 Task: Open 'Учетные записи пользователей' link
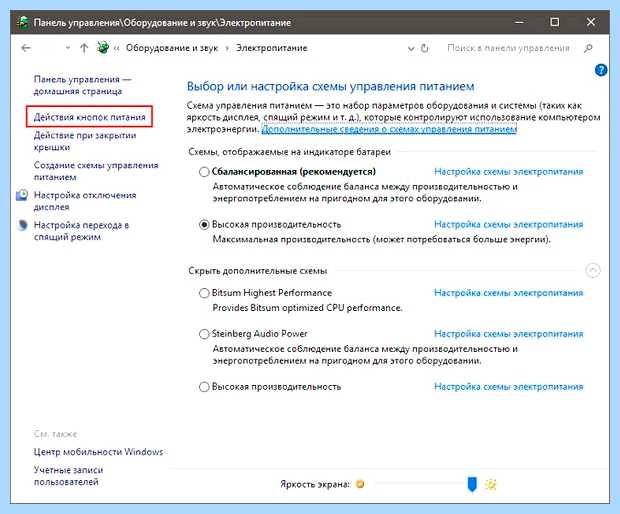tap(68, 476)
